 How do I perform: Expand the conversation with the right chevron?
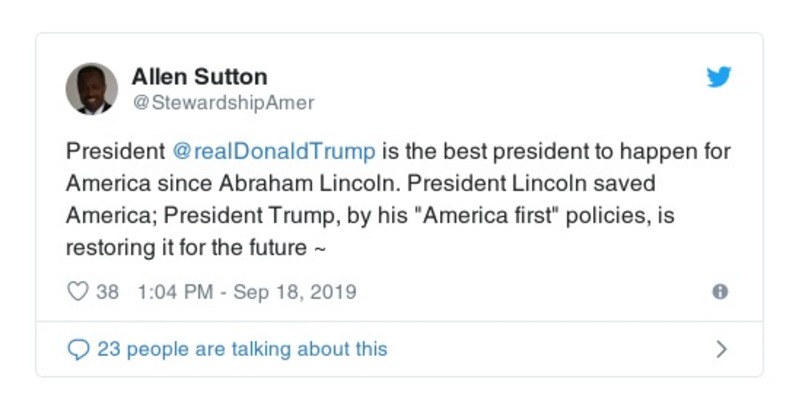click(721, 350)
